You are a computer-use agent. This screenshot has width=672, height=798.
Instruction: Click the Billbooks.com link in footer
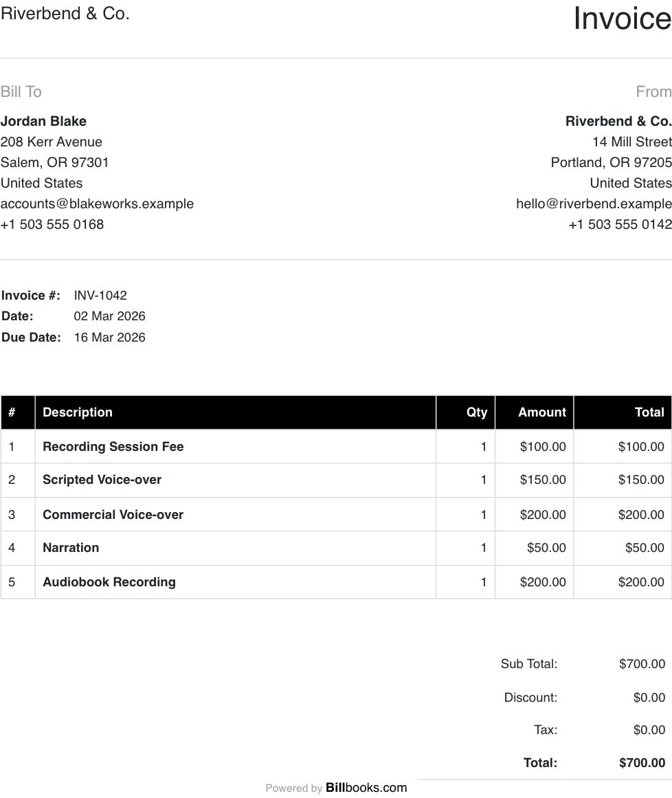[x=366, y=787]
